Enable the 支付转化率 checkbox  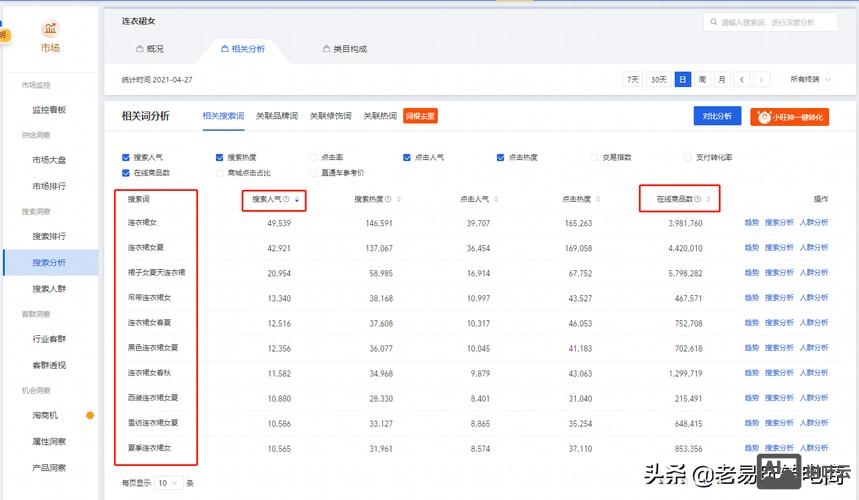[688, 158]
